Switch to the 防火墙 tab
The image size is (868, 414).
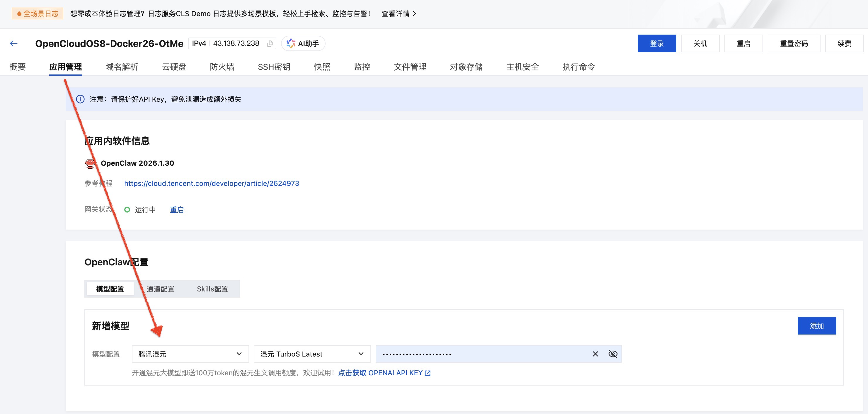(x=222, y=67)
